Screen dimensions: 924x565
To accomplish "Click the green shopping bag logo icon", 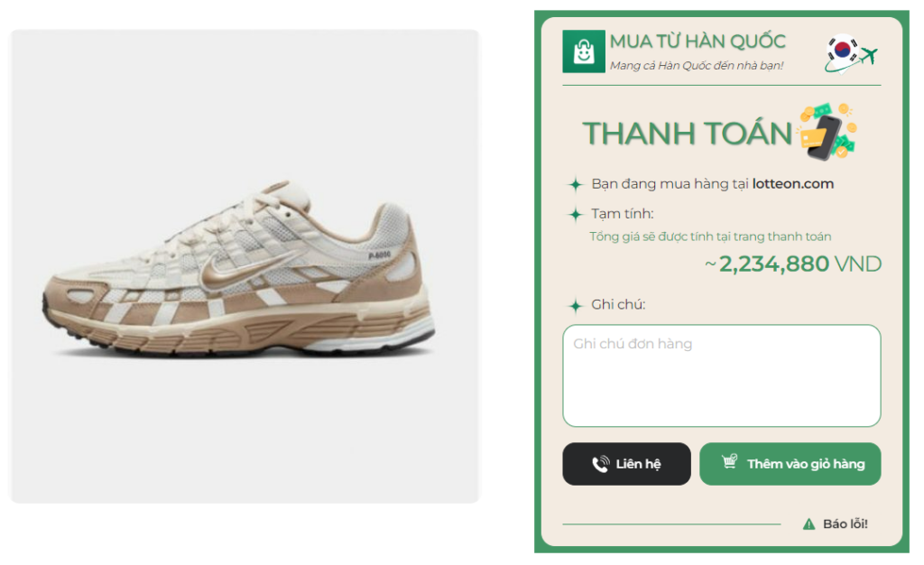I will [583, 51].
